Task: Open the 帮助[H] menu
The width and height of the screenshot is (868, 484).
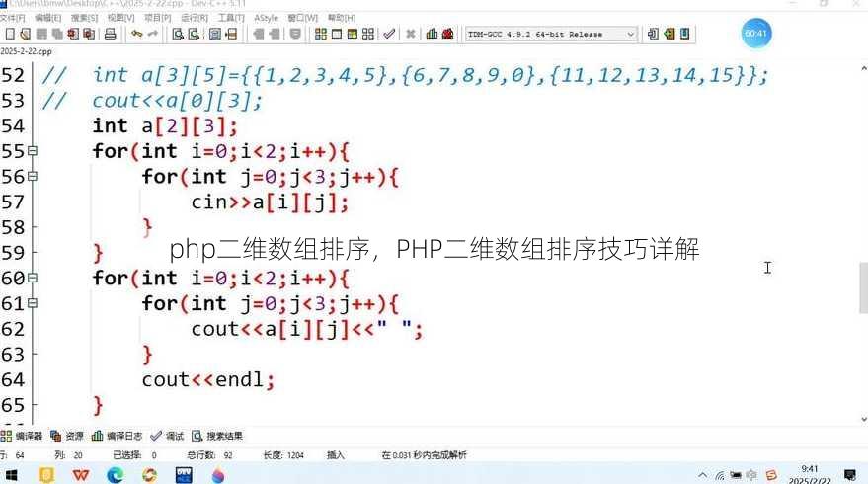Action: pos(342,18)
